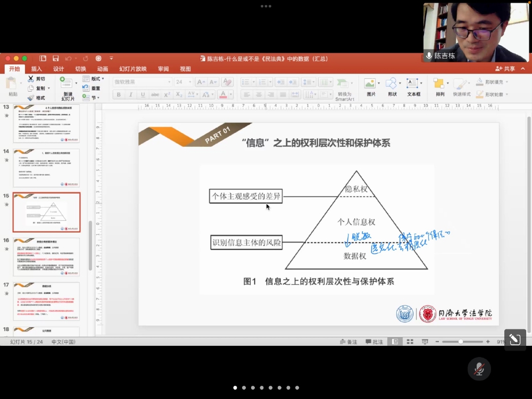Select slide 16 thumbnail

[x=46, y=257]
